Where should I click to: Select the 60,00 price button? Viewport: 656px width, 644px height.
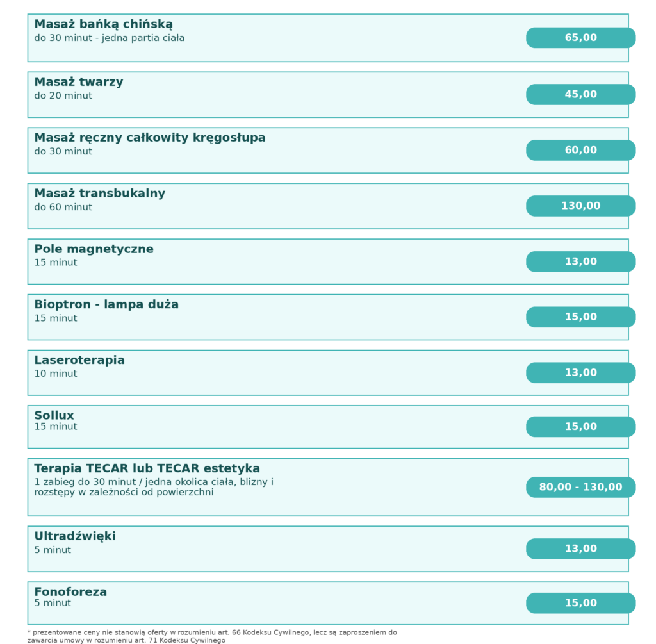580,150
